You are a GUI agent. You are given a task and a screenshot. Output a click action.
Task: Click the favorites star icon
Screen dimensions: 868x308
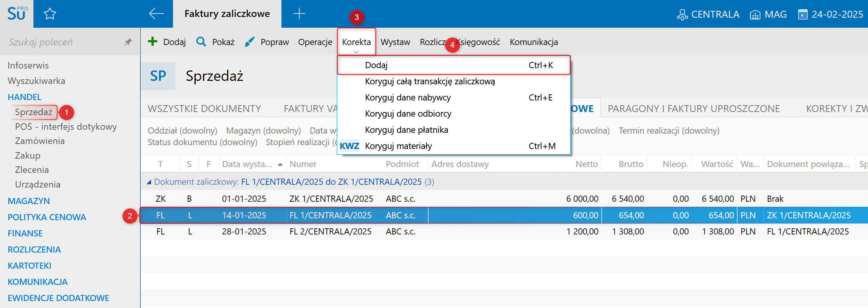click(50, 14)
